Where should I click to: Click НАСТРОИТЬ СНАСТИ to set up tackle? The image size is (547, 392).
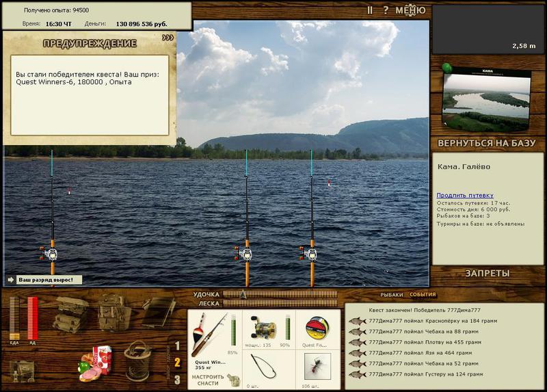click(209, 380)
